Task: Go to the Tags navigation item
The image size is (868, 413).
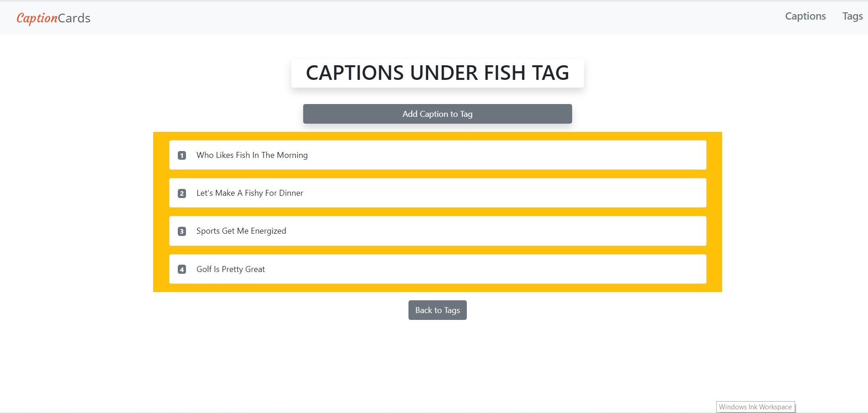Action: (852, 16)
